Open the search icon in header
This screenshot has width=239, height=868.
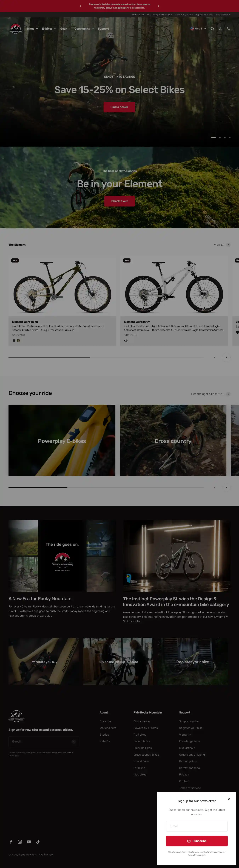(x=212, y=29)
